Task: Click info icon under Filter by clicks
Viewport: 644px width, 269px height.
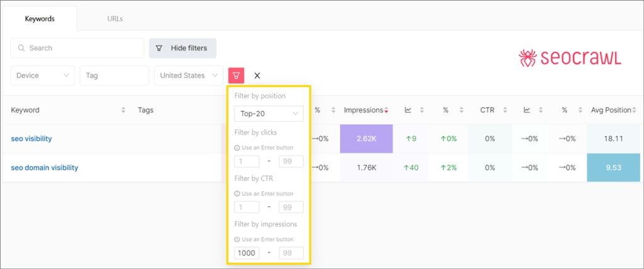Action: pyautogui.click(x=237, y=147)
